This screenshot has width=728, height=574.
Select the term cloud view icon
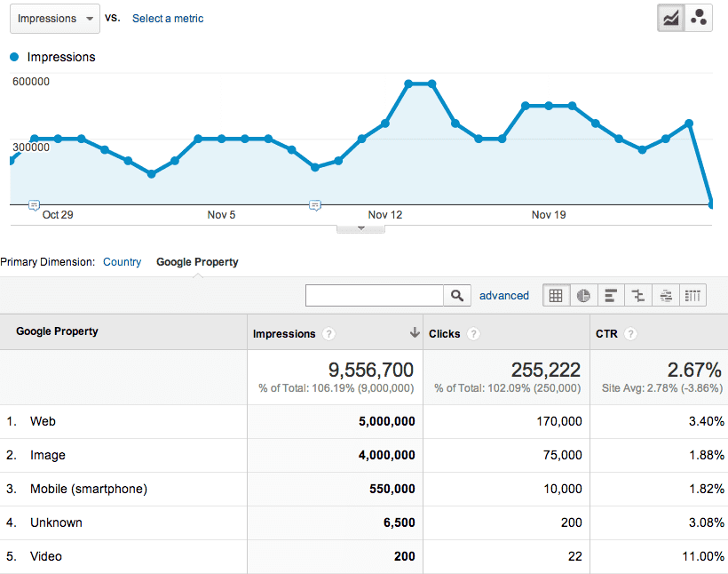tap(666, 296)
